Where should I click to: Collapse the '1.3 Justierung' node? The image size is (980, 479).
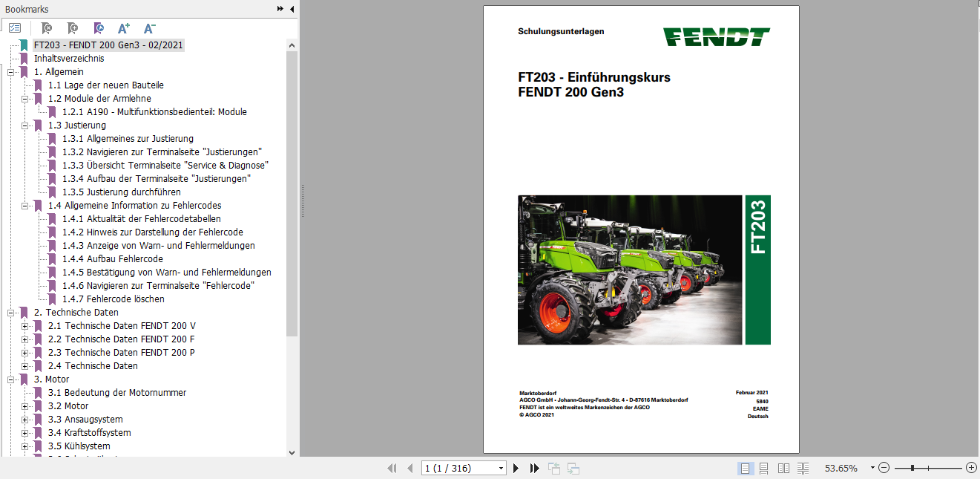point(24,126)
